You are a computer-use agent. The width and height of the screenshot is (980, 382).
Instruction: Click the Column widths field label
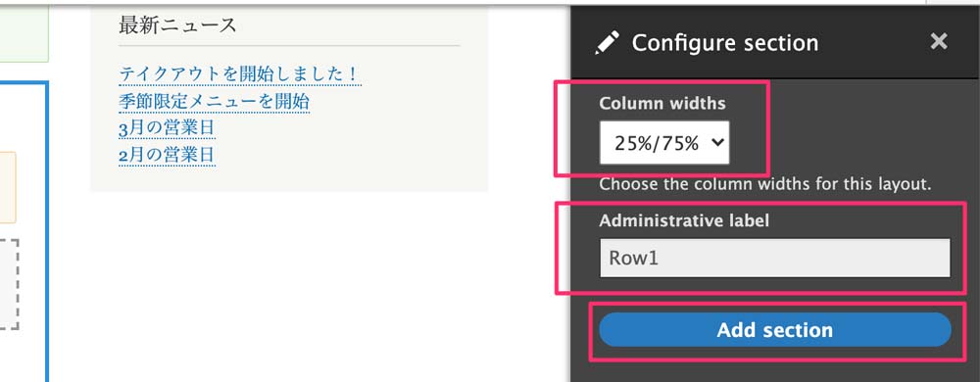pyautogui.click(x=662, y=103)
